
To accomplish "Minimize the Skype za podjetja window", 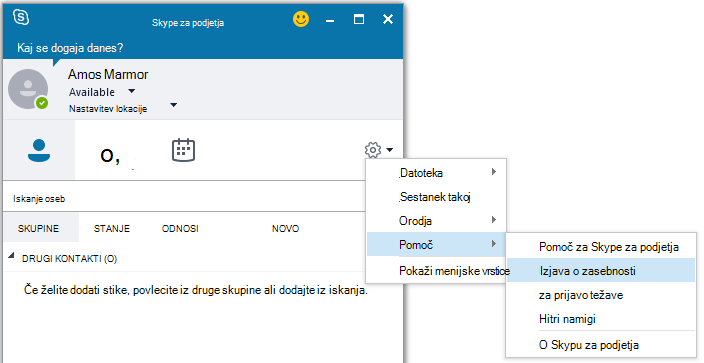I will pyautogui.click(x=330, y=20).
